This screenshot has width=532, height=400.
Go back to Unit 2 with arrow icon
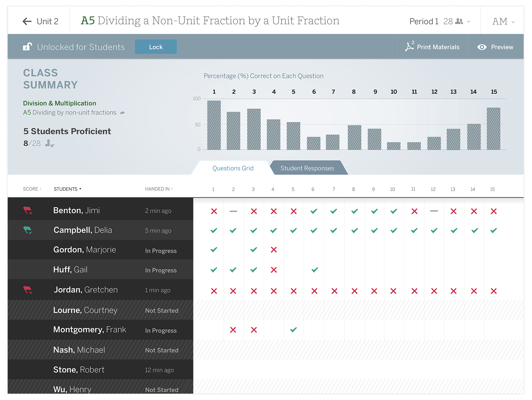tap(27, 21)
